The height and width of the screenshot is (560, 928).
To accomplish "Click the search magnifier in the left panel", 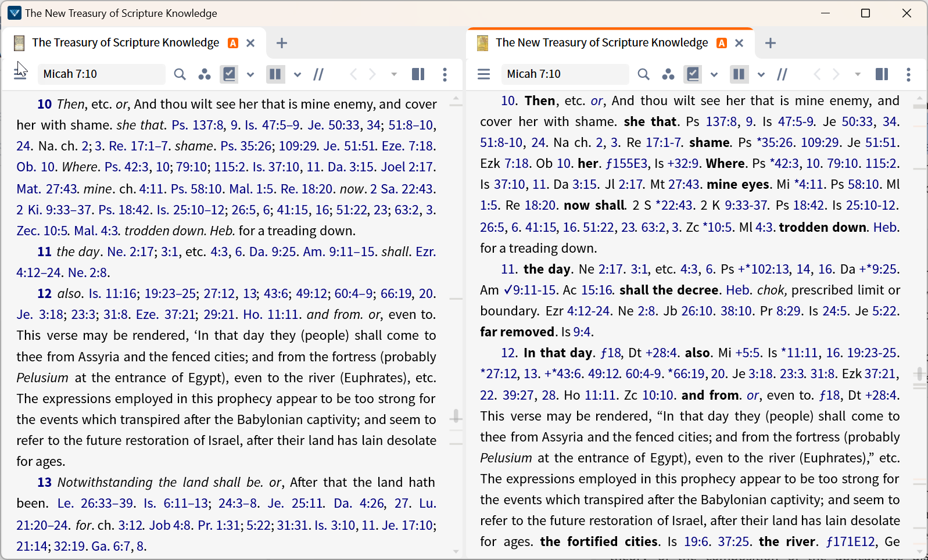I will (180, 74).
